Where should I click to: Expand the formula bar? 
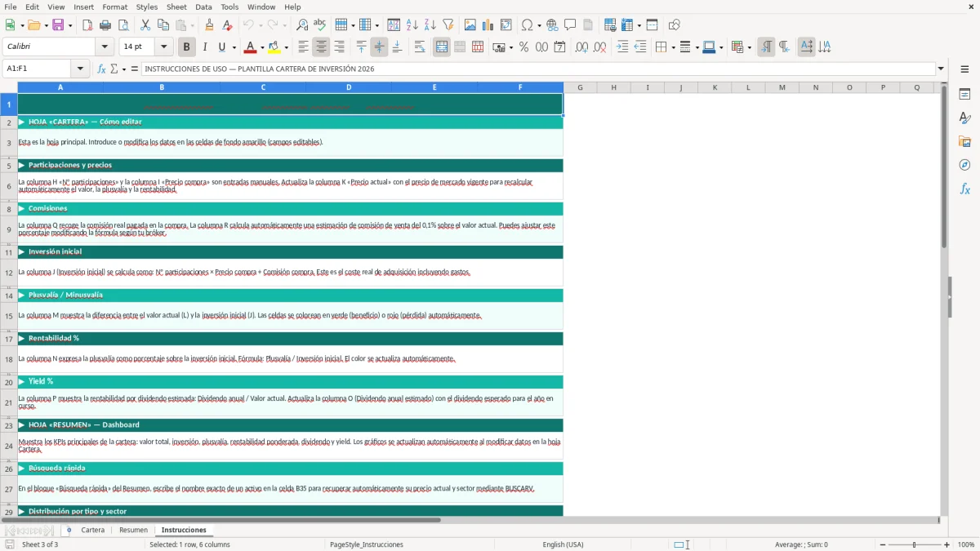coord(941,69)
